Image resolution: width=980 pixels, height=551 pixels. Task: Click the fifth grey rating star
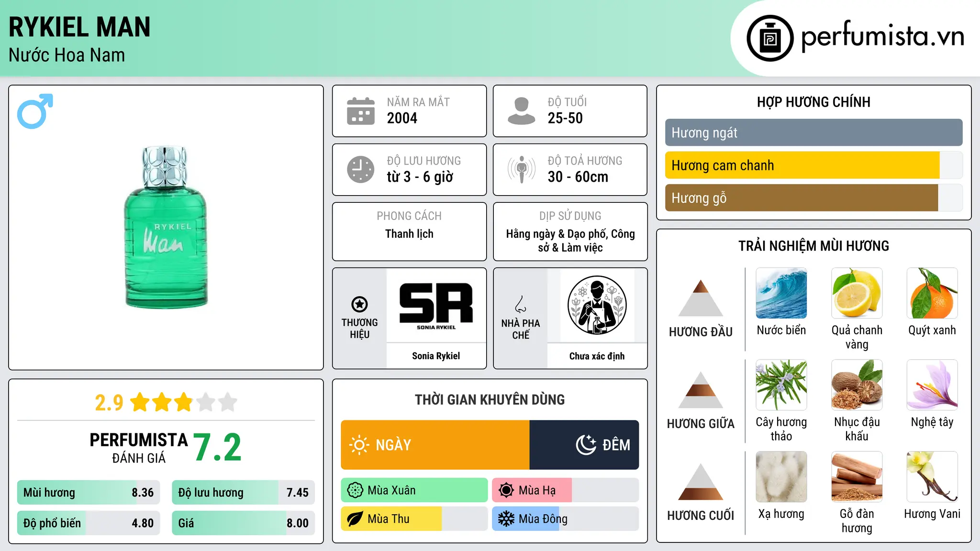[x=228, y=402]
